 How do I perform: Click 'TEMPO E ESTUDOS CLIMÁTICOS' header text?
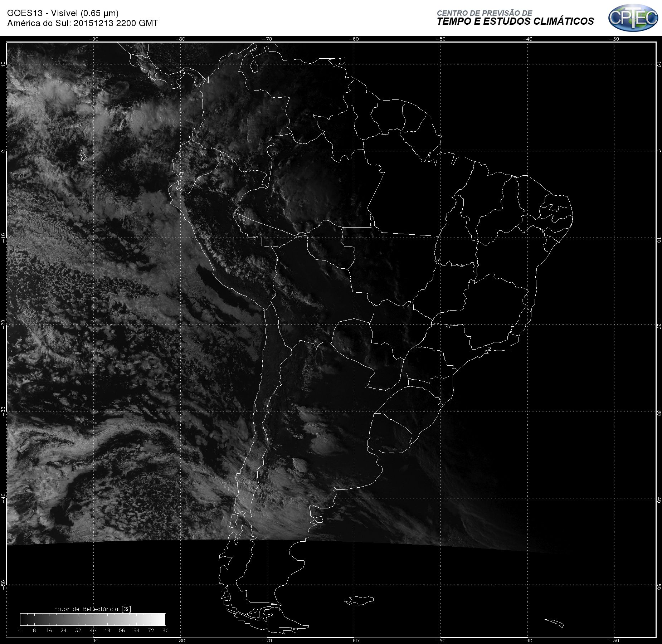(x=515, y=21)
